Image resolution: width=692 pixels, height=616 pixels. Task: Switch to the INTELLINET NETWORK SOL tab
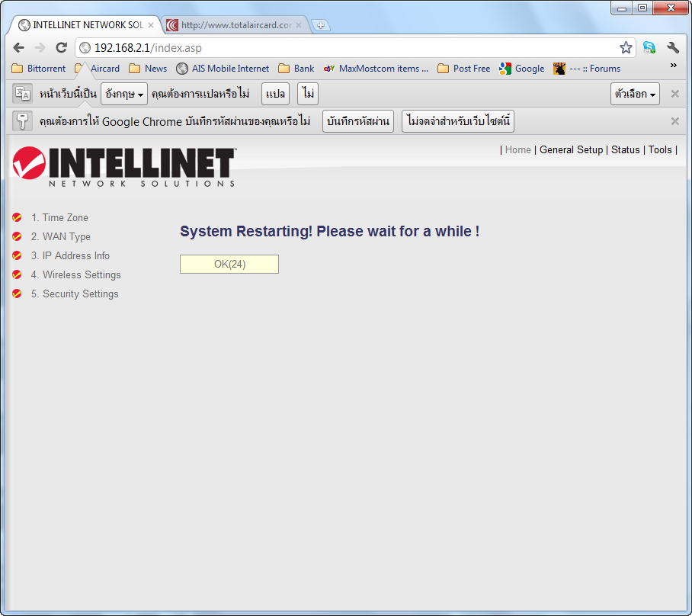click(x=85, y=25)
